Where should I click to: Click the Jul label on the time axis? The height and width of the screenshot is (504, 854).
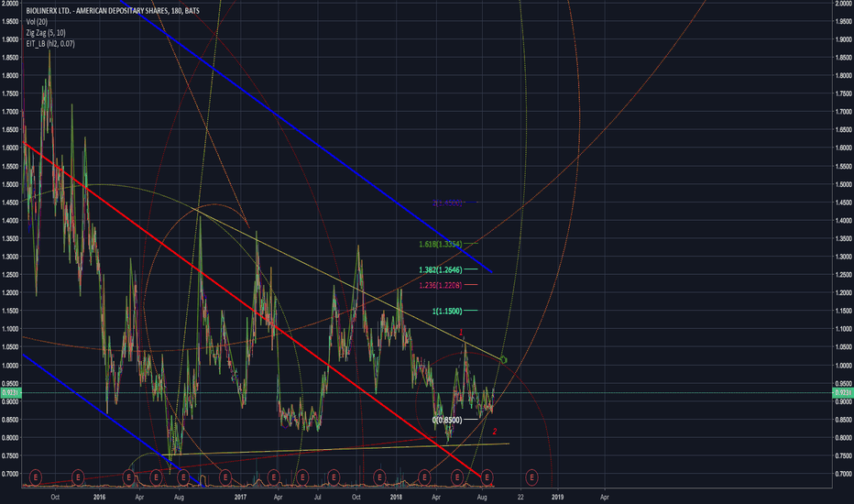[x=318, y=497]
